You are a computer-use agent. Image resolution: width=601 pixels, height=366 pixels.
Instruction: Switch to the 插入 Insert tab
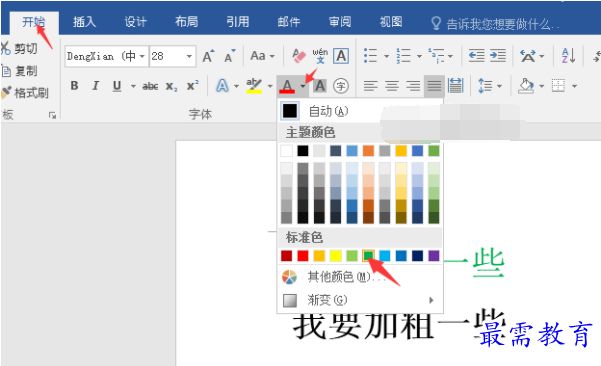[84, 21]
